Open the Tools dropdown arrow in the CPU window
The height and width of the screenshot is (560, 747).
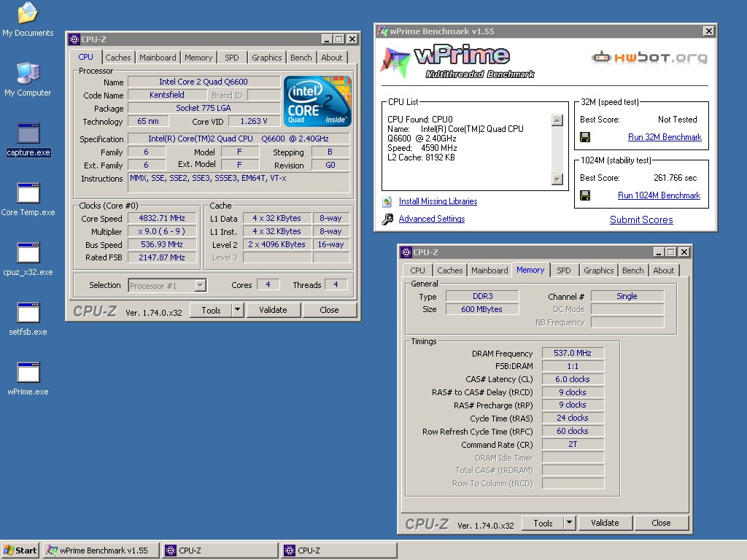[x=237, y=310]
